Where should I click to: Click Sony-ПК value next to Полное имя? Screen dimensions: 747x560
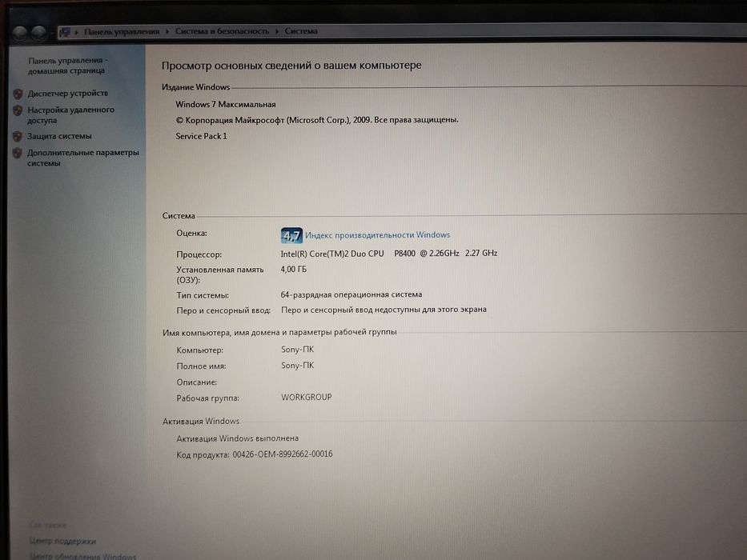click(x=297, y=366)
